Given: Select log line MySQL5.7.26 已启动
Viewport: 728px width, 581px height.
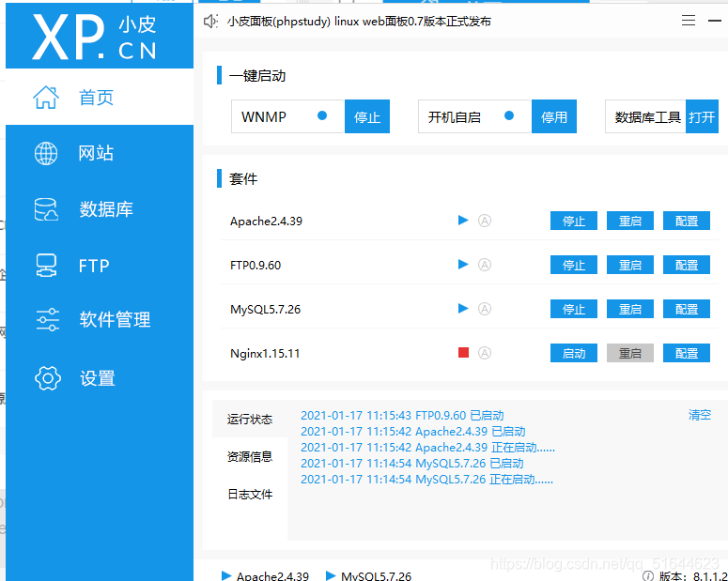Looking at the screenshot, I should [411, 463].
